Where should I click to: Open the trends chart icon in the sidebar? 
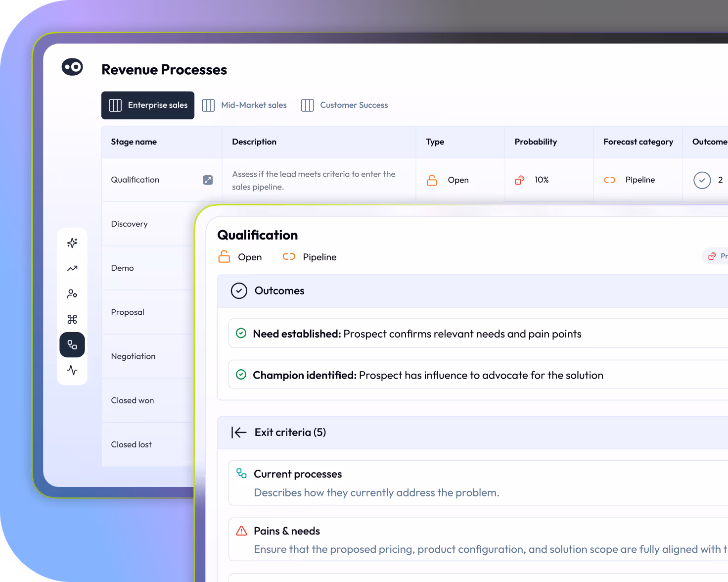coord(72,268)
